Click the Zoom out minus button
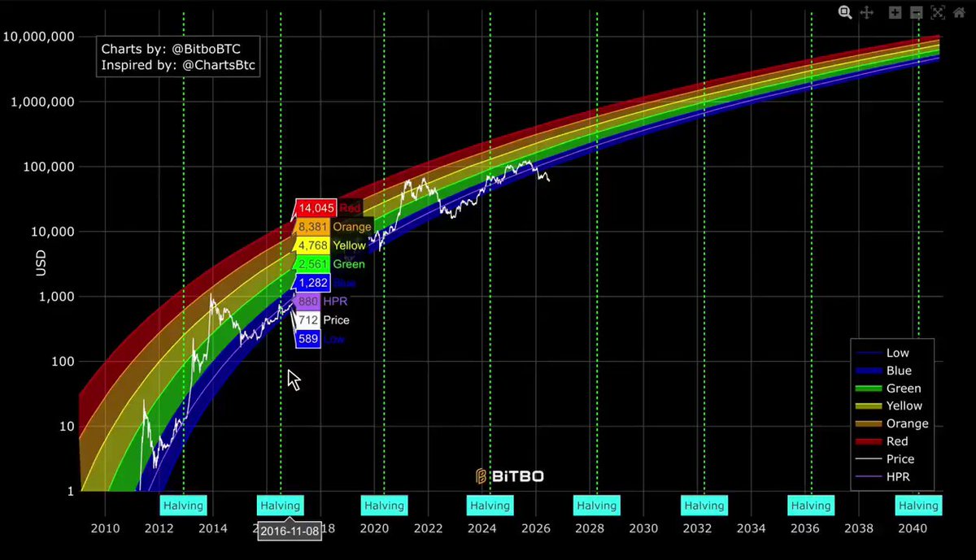Image resolution: width=976 pixels, height=560 pixels. click(917, 12)
